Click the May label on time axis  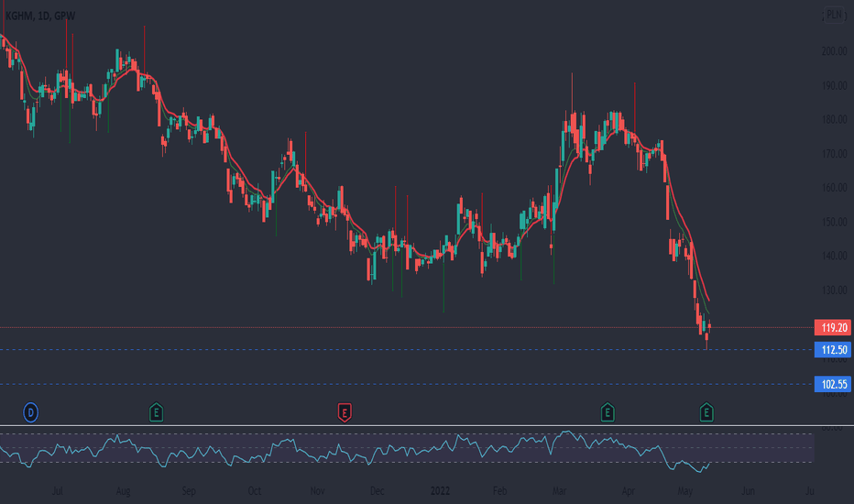(685, 491)
